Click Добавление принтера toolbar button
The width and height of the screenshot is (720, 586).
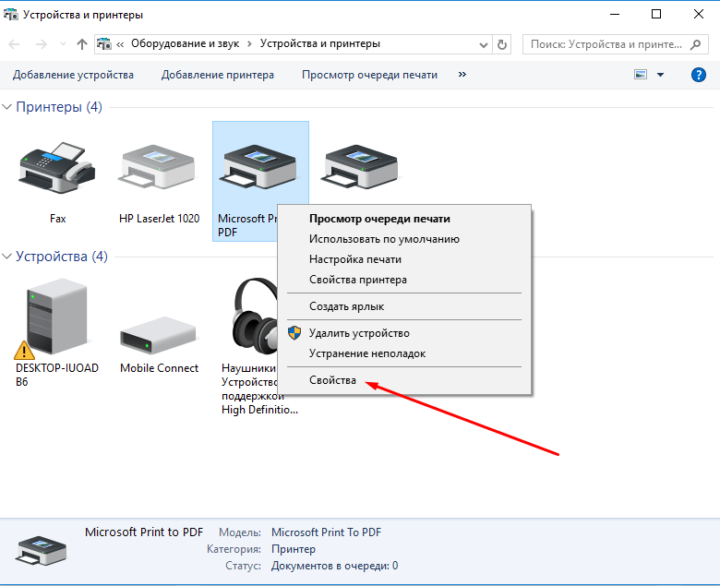tap(217, 75)
